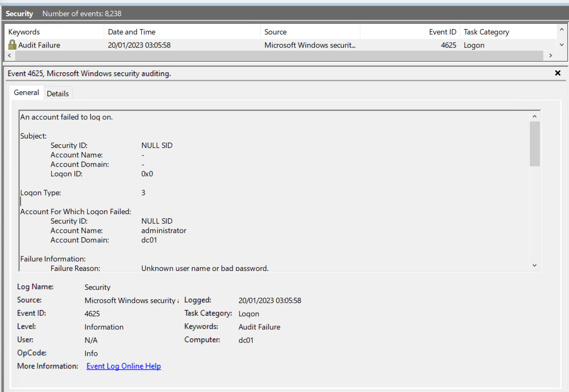Click the Security log title bar
This screenshot has height=392, width=569.
coord(19,13)
